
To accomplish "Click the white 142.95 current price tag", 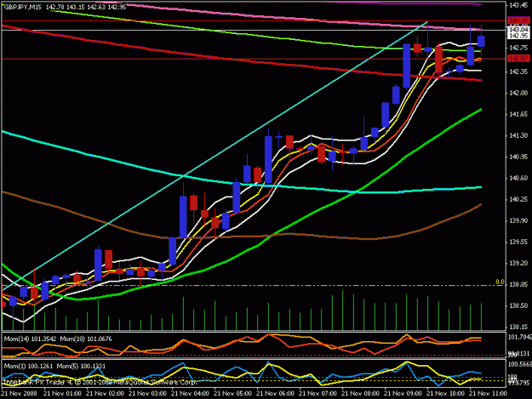I will [518, 36].
